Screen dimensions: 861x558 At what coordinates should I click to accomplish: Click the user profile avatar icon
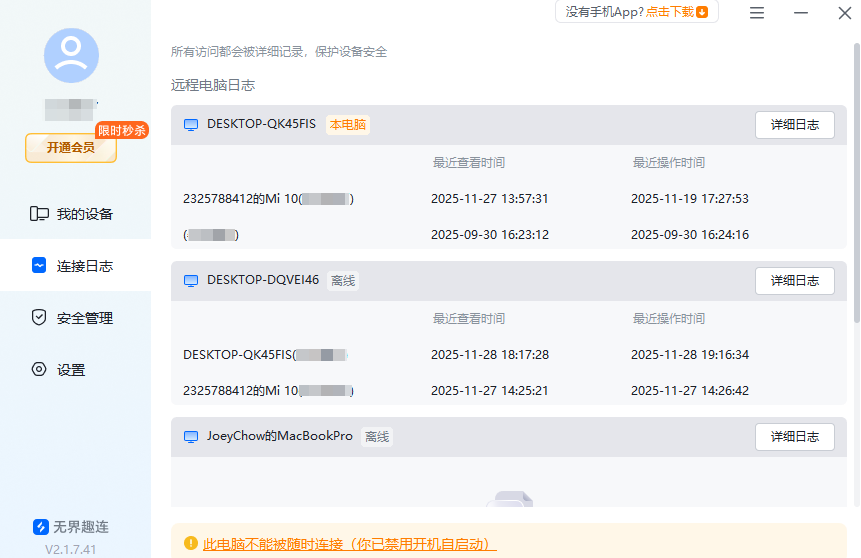point(71,55)
